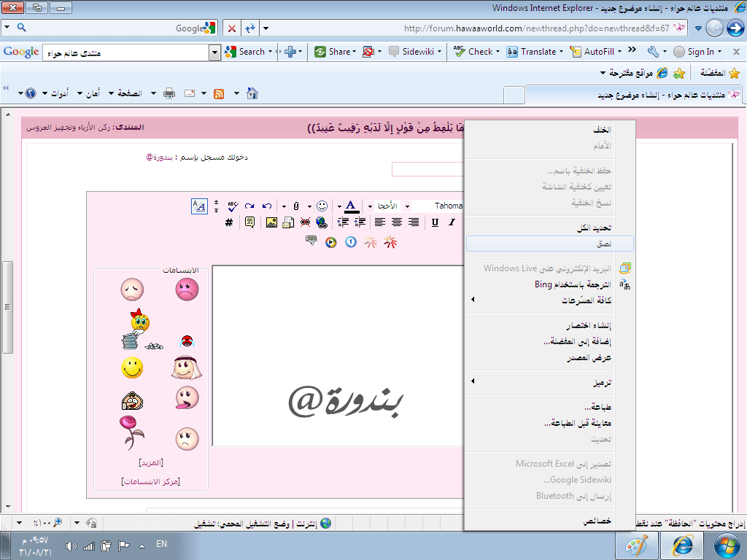
Task: Open the smiley face insert icon
Action: 322,206
